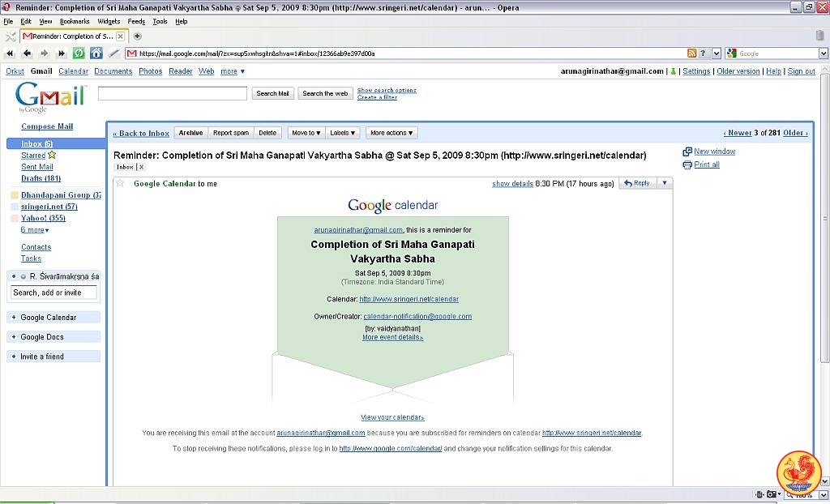Expand the Google Docs gadget
830x504 pixels.
point(14,337)
